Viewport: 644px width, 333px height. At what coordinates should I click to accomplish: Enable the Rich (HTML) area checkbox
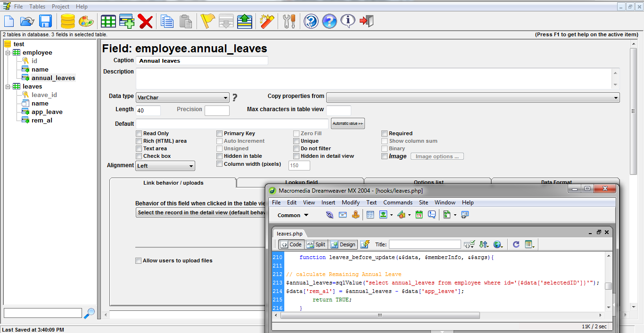139,141
